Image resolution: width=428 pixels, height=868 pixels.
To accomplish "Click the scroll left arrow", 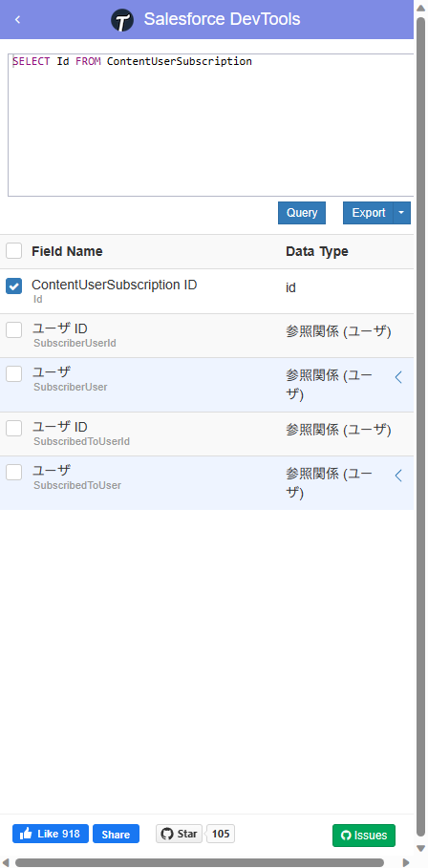I will tap(6, 862).
